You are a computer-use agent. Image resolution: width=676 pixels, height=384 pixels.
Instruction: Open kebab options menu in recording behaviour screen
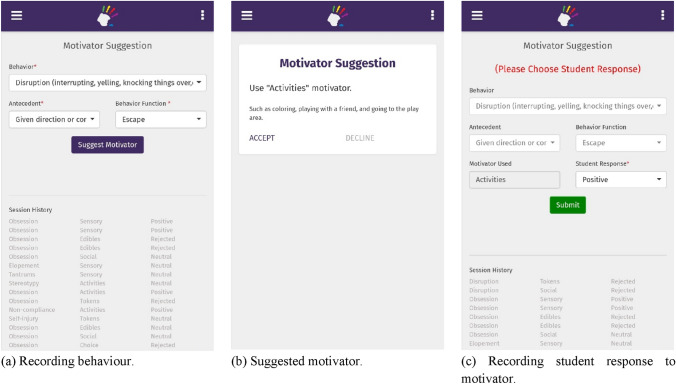click(x=202, y=16)
